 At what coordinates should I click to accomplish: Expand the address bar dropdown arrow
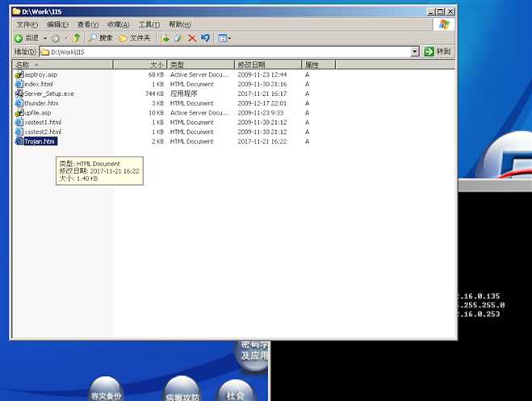point(415,52)
